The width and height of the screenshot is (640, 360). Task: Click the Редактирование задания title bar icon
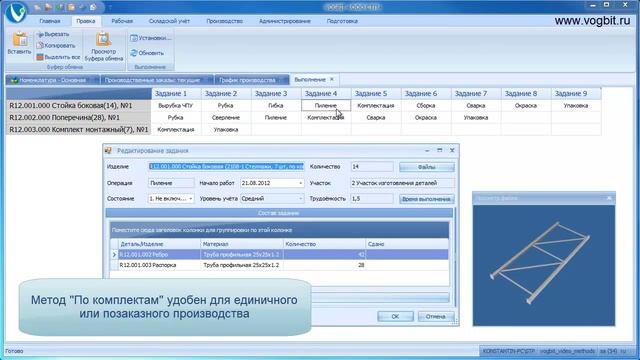108,151
